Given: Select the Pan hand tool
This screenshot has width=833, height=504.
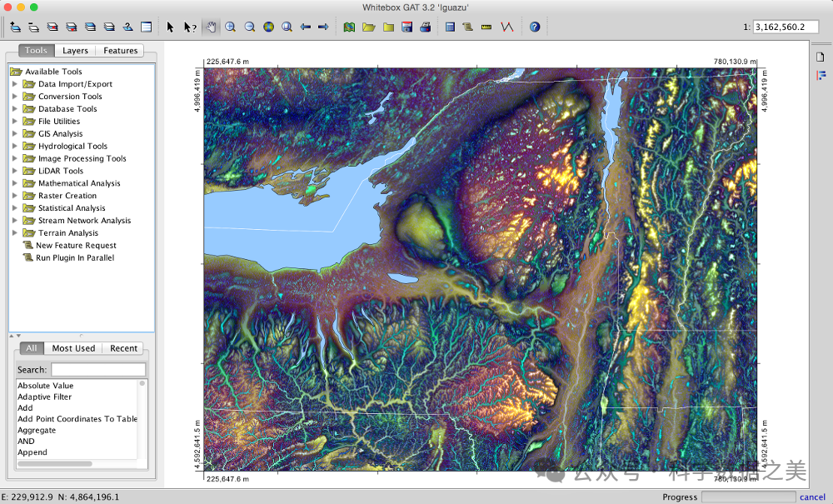Looking at the screenshot, I should pos(212,27).
